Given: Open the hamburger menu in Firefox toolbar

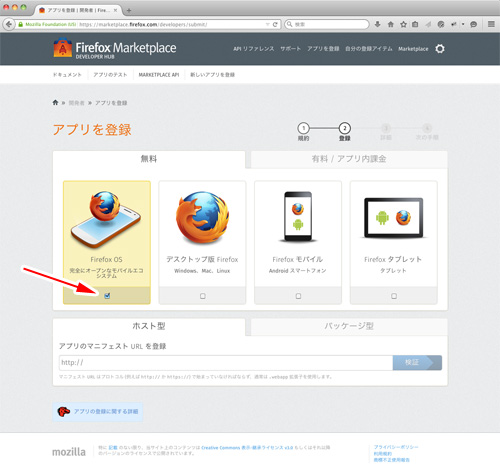Looking at the screenshot, I should [491, 24].
